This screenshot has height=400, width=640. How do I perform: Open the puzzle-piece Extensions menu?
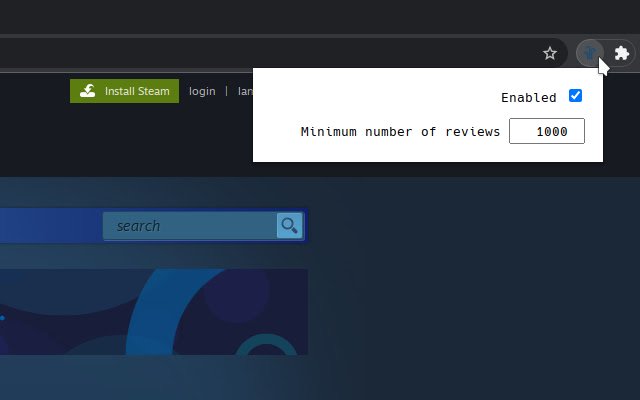621,53
